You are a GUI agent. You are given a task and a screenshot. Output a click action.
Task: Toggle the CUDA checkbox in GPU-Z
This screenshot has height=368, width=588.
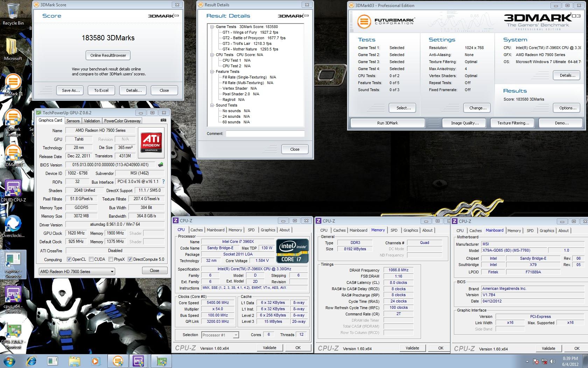point(91,259)
